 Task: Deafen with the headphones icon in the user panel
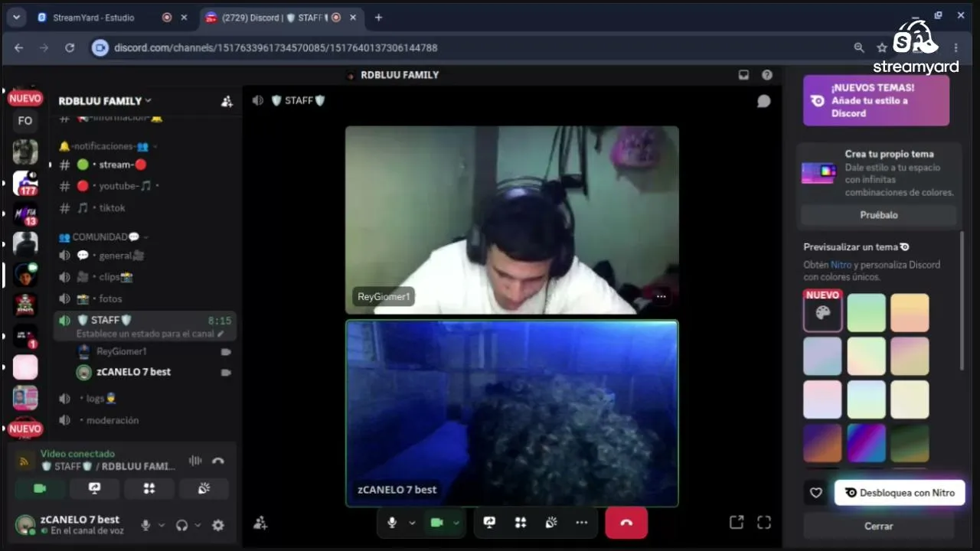click(181, 525)
